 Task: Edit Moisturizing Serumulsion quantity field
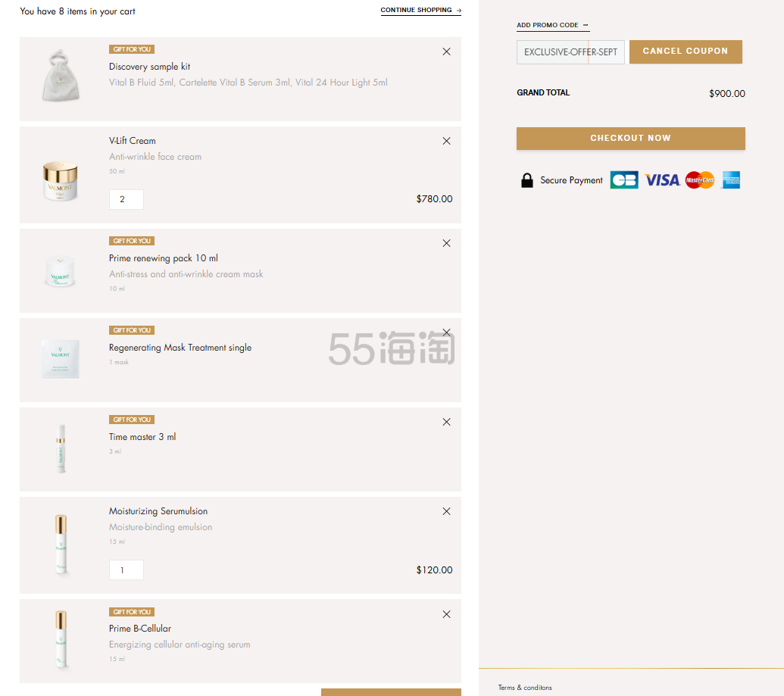[x=126, y=570]
